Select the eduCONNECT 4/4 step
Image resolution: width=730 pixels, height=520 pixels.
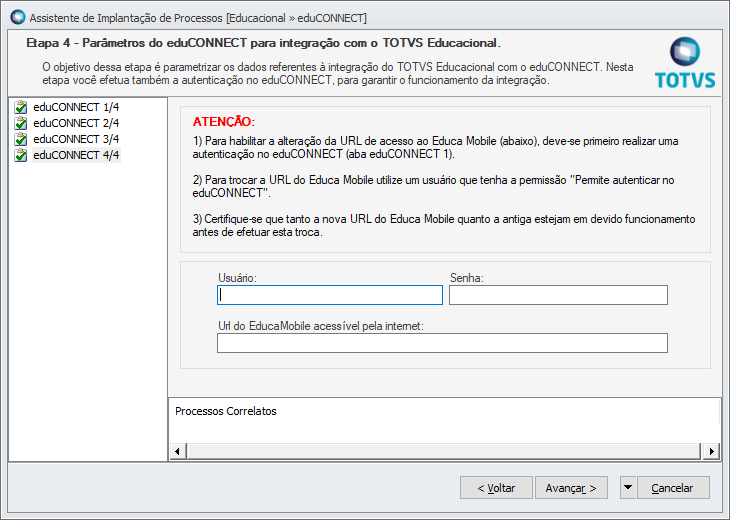point(76,155)
